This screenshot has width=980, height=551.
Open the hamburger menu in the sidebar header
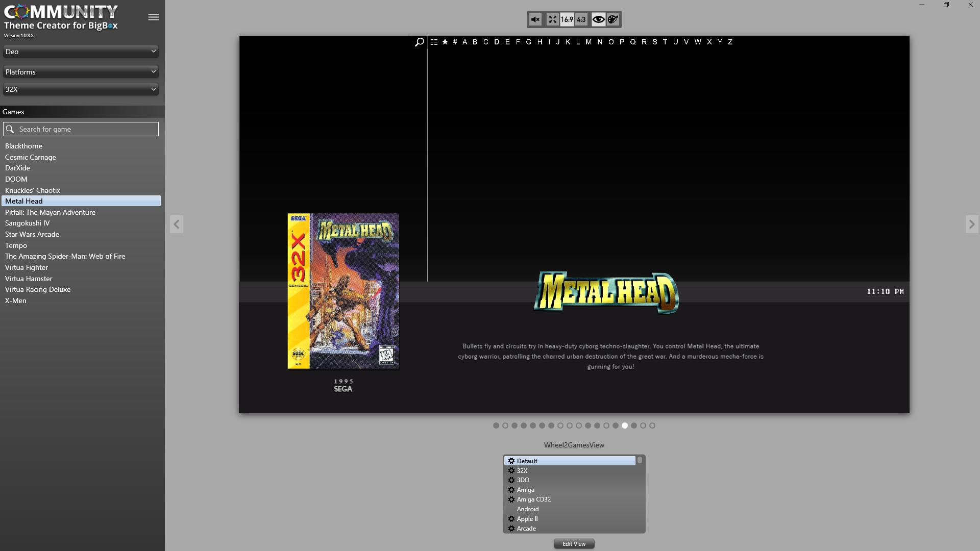tap(153, 17)
